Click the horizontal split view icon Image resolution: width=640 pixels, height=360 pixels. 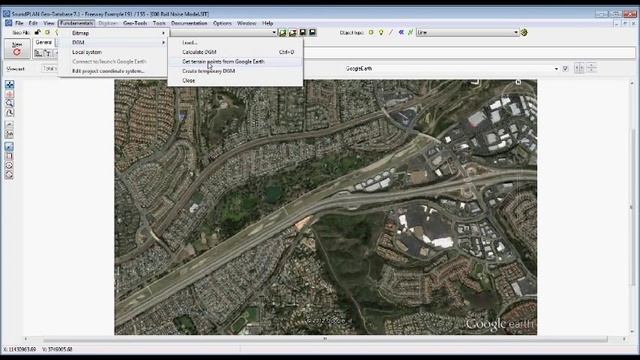coord(591,68)
